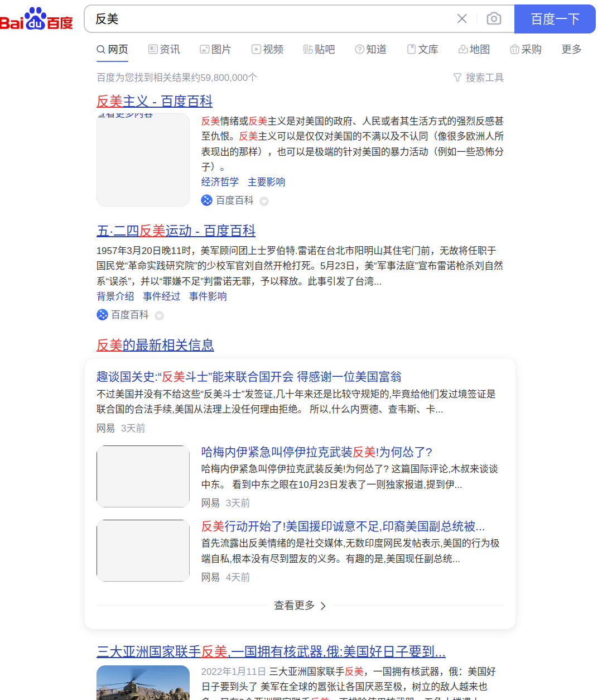Viewport: 612px width, 700px height.
Task: Click thumbnail beside 哈梅内伊 article
Action: coord(143,476)
